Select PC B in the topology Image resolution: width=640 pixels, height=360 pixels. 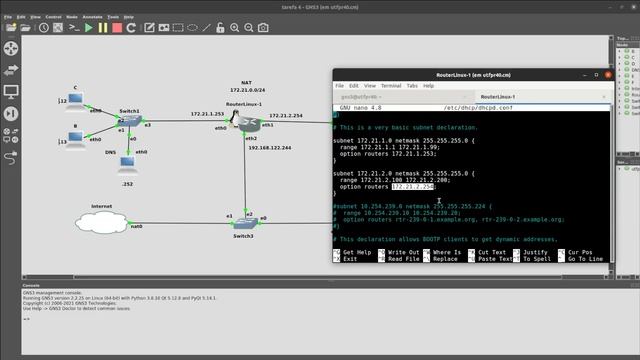[x=75, y=139]
